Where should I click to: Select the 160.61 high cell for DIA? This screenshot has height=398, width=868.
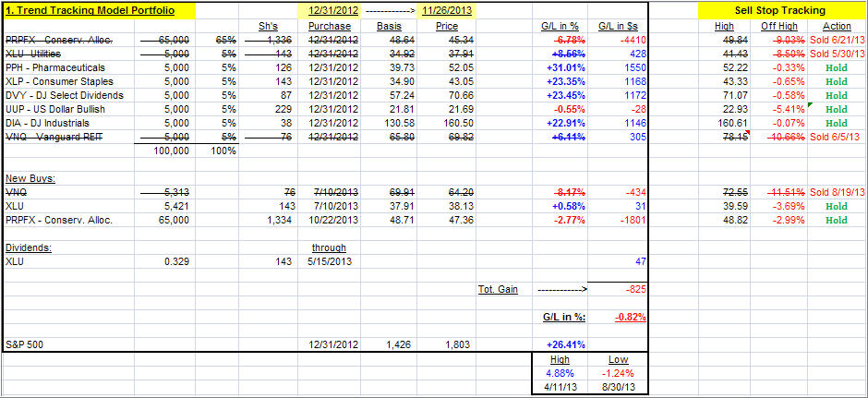725,123
